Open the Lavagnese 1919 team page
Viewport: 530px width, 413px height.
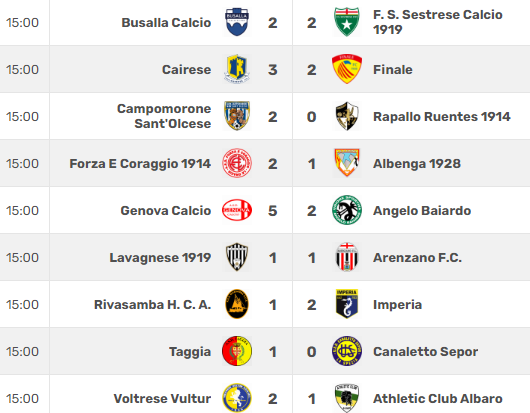(x=160, y=258)
